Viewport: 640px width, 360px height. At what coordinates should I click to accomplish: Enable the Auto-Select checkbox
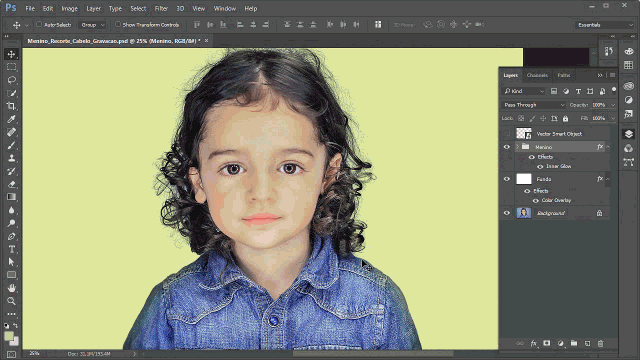point(39,24)
